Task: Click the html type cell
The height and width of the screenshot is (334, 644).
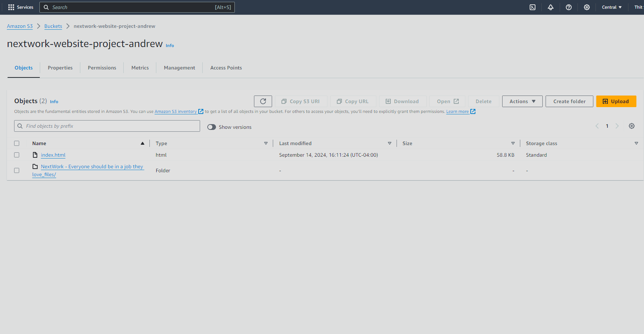Action: [x=161, y=155]
